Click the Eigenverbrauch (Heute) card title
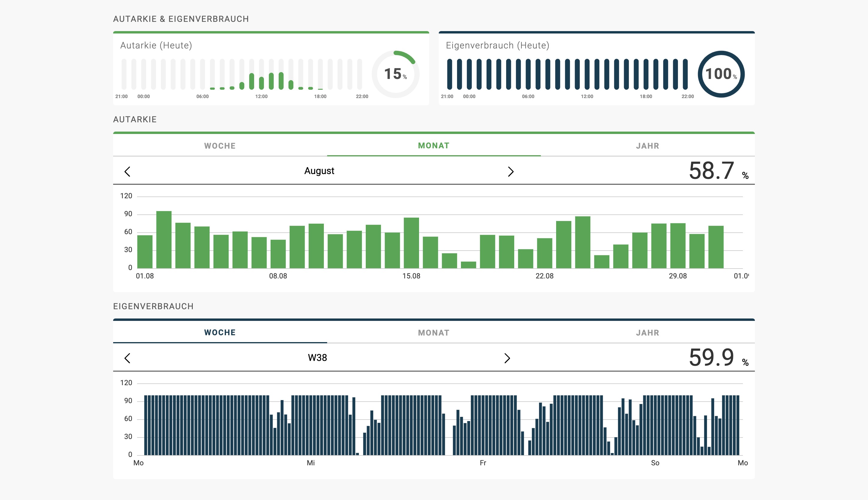Viewport: 868px width, 500px height. [x=497, y=45]
